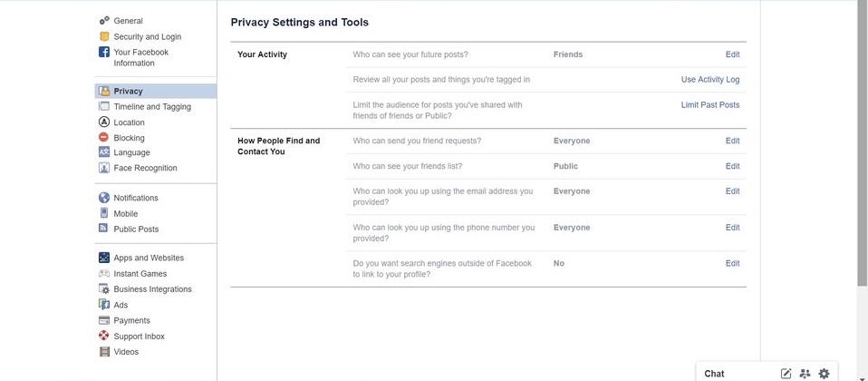Open Payments settings section
This screenshot has width=868, height=381.
[131, 320]
